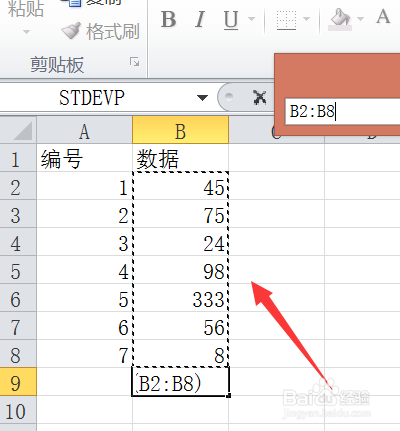This screenshot has height=431, width=400.
Task: Click cell B1 with 数据
Action: (x=180, y=158)
